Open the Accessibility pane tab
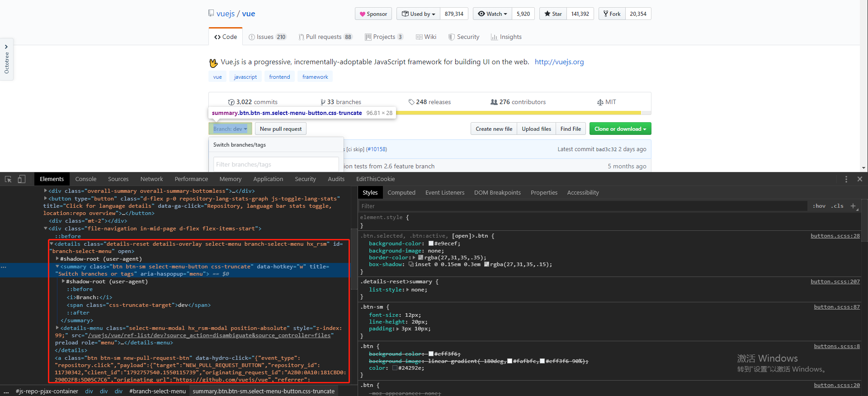Viewport: 868px width, 396px height. pos(583,193)
